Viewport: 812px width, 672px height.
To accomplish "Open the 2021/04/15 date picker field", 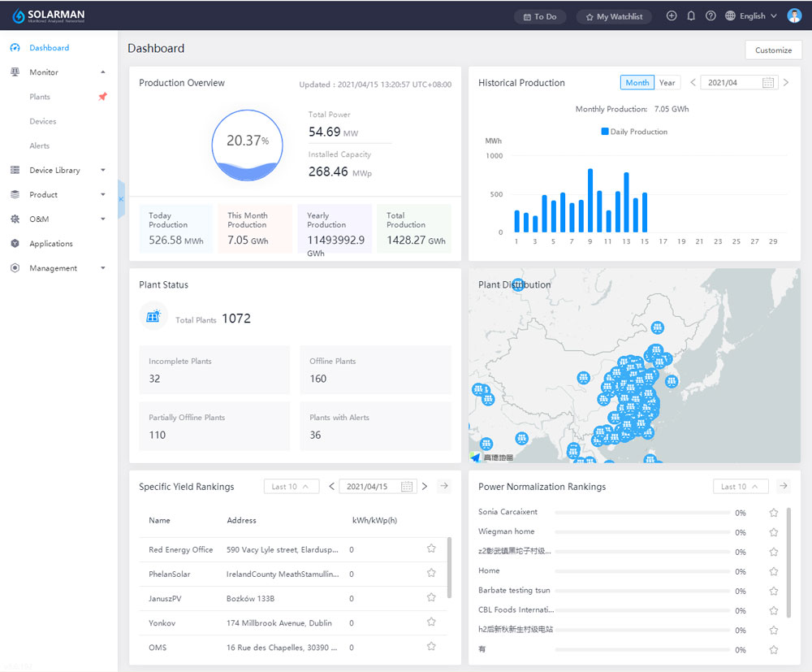I will (x=377, y=485).
